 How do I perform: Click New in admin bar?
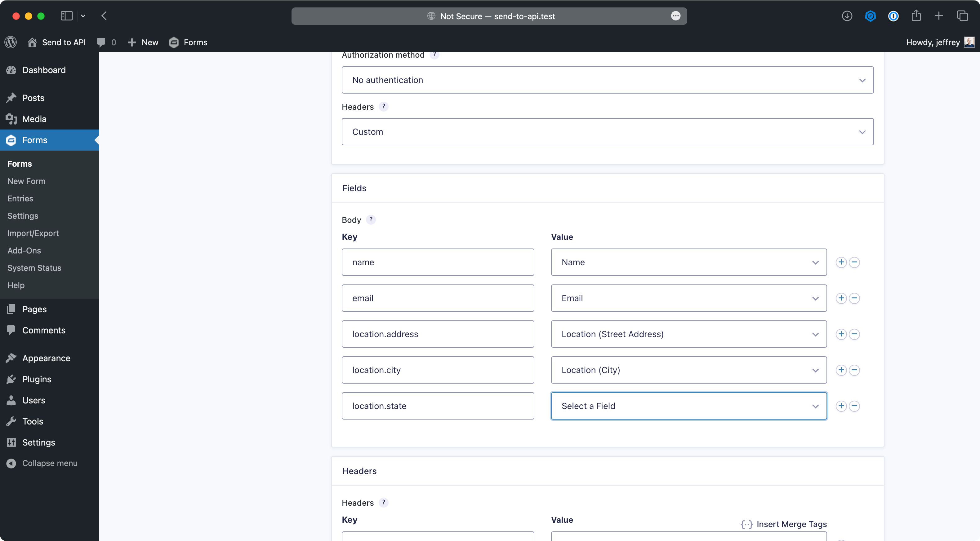[x=143, y=42]
